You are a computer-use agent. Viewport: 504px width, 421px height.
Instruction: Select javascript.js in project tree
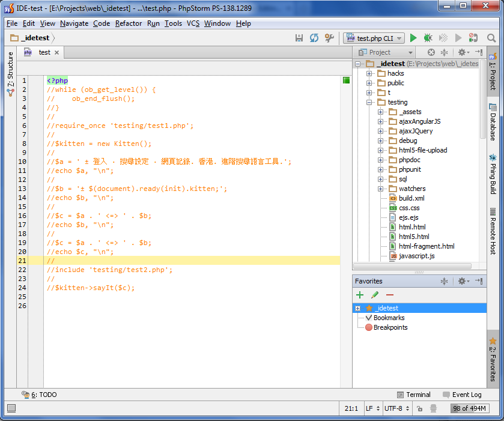coord(412,256)
